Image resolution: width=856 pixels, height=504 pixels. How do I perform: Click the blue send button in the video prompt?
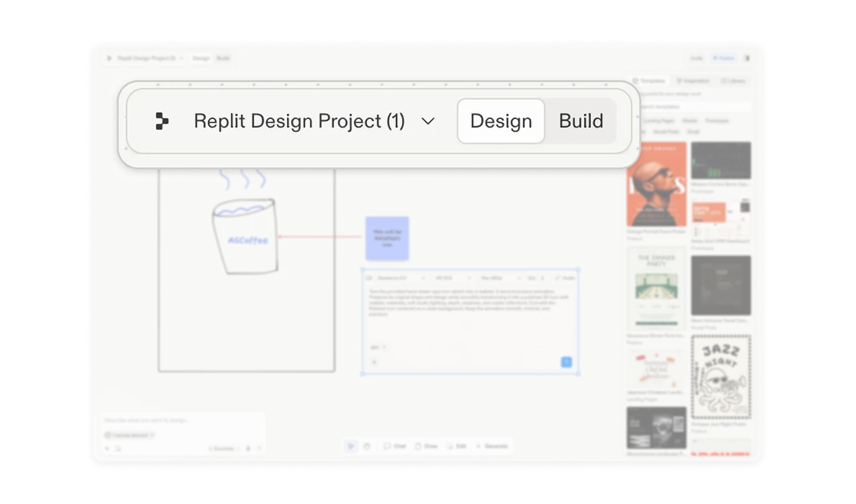click(566, 362)
